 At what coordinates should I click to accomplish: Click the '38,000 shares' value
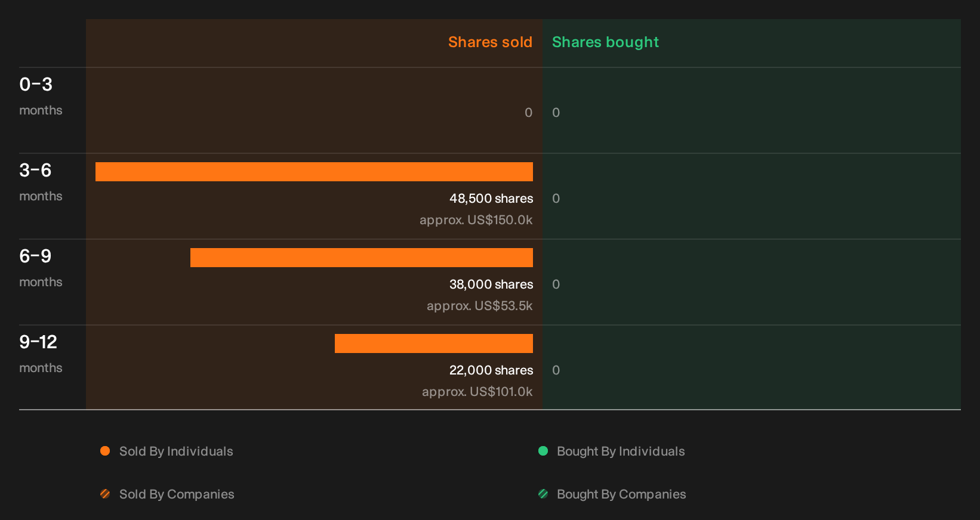pos(491,284)
